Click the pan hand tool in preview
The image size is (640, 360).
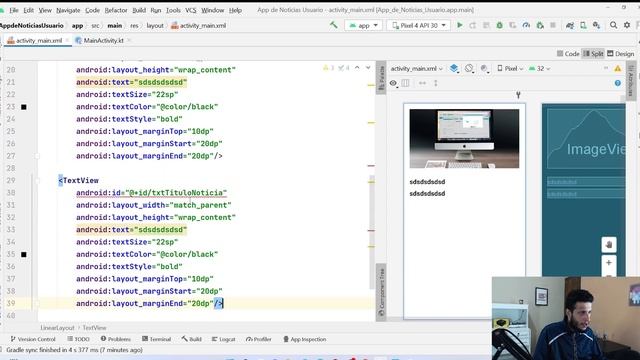(x=609, y=245)
